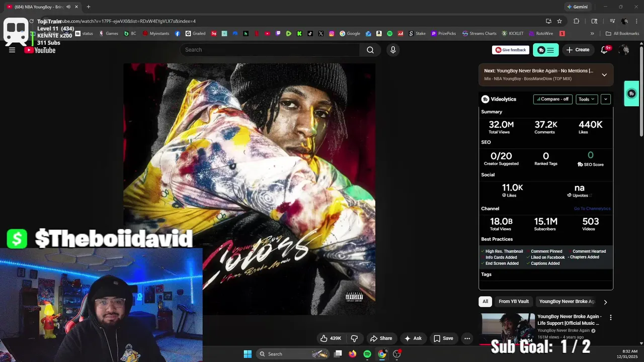Click the Myinstants bookmark
The width and height of the screenshot is (644, 362).
coord(155,34)
